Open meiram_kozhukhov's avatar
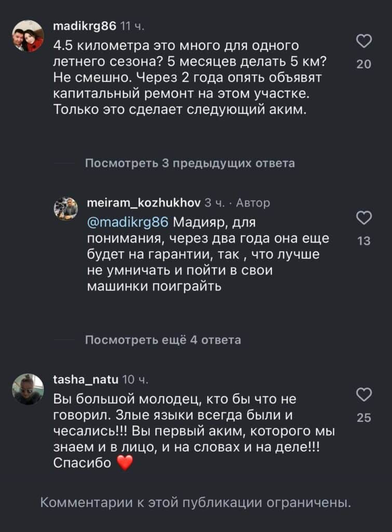The width and height of the screenshot is (392, 532). (x=66, y=208)
